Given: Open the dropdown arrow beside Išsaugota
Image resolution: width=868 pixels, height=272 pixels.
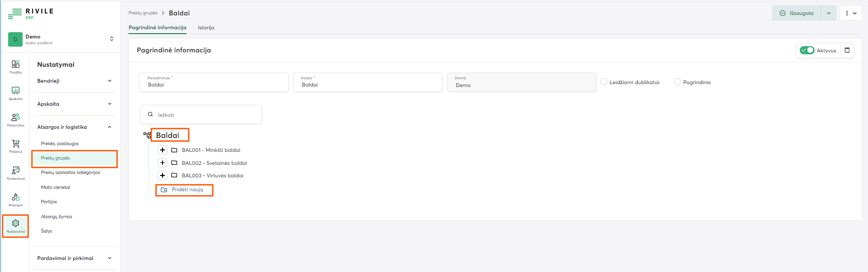Looking at the screenshot, I should coord(829,13).
